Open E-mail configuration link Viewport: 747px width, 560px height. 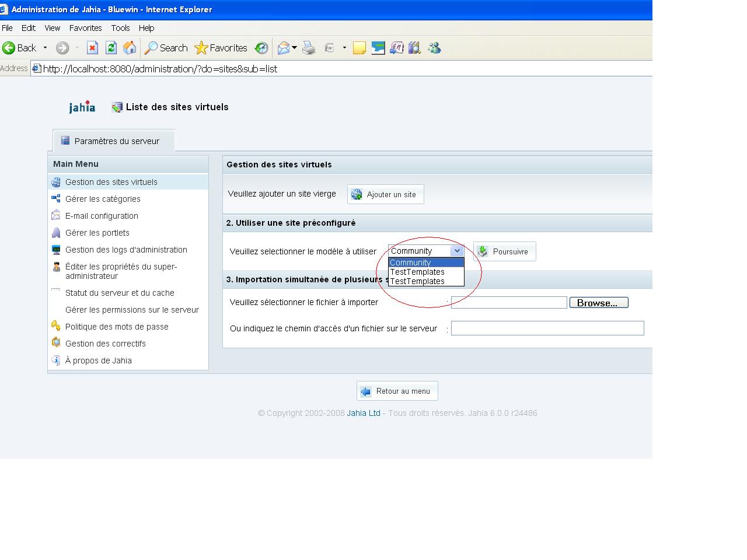point(102,216)
